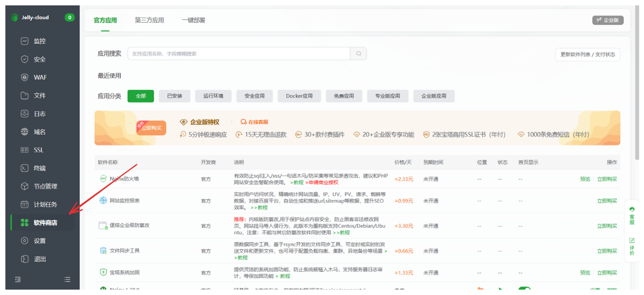Click the 应用搜索 search input field

[239, 54]
